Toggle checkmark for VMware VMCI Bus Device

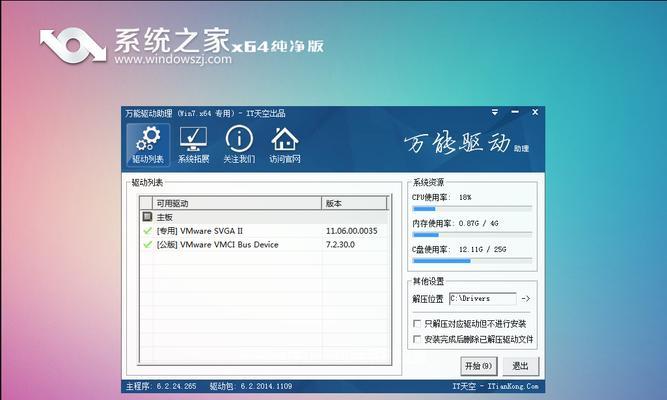click(147, 244)
